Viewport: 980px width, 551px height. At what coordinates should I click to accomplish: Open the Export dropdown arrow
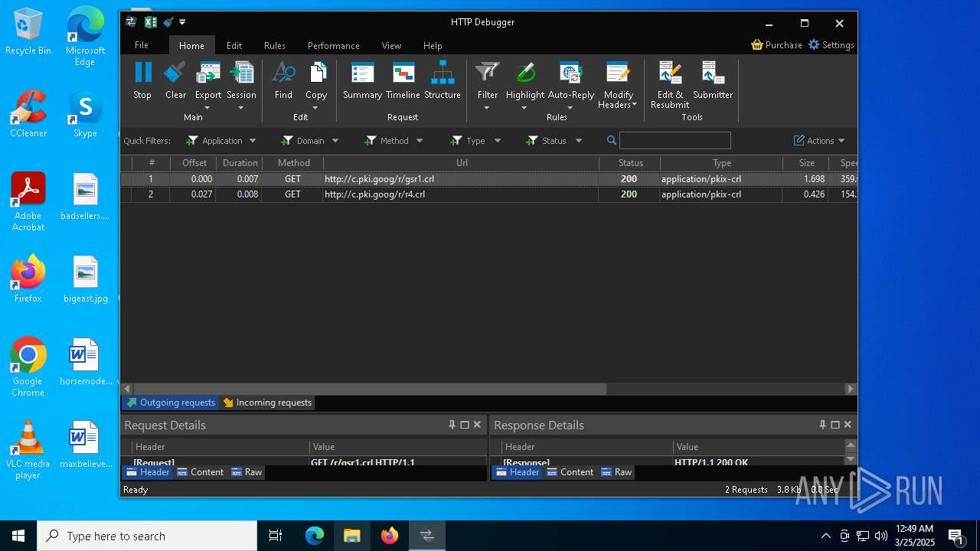pyautogui.click(x=207, y=108)
